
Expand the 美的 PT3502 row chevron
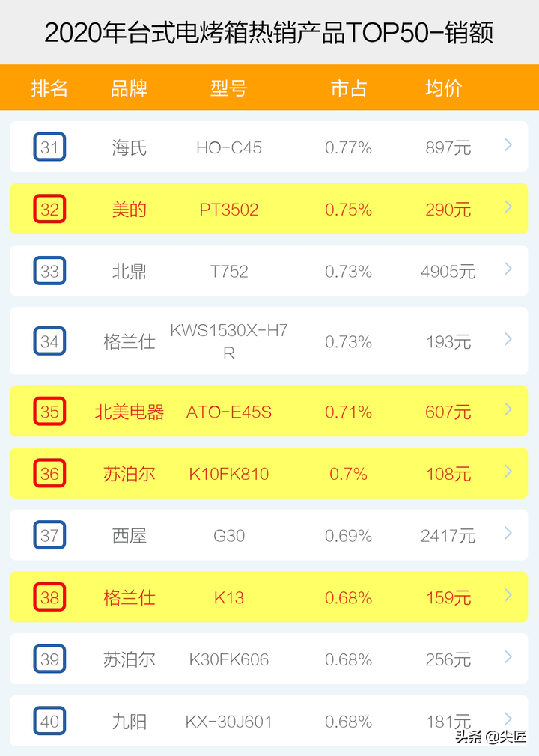(508, 207)
